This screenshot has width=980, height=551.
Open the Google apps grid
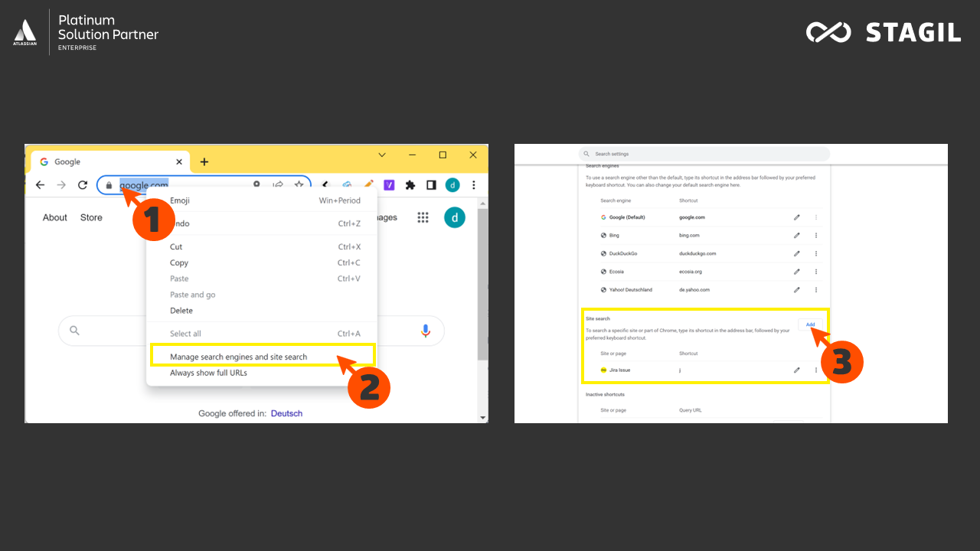tap(423, 217)
